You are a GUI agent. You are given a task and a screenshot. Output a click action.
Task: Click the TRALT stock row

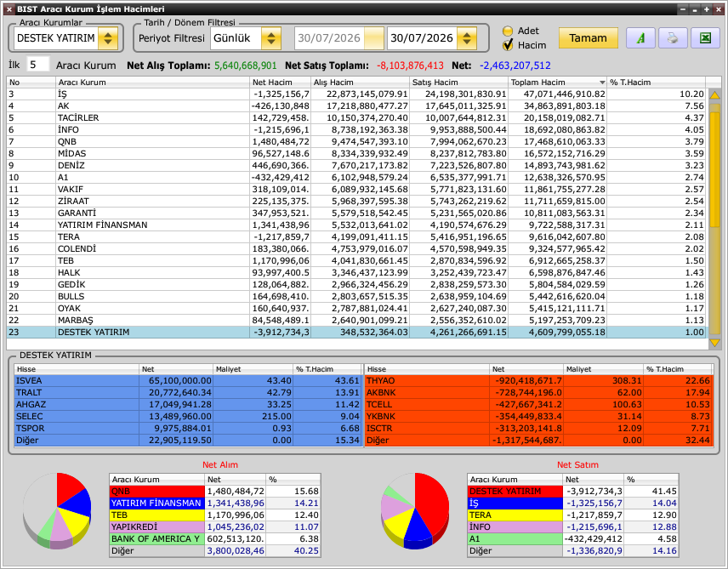point(188,392)
